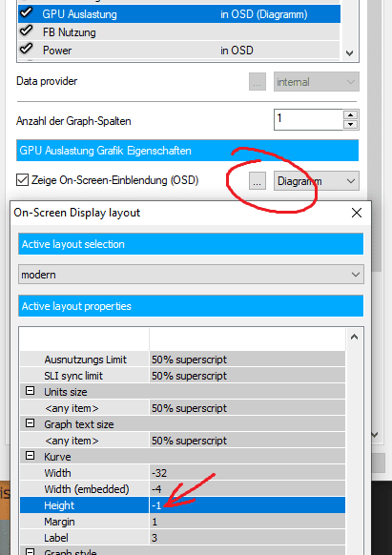
Task: Collapse the Units size group
Action: 31,391
